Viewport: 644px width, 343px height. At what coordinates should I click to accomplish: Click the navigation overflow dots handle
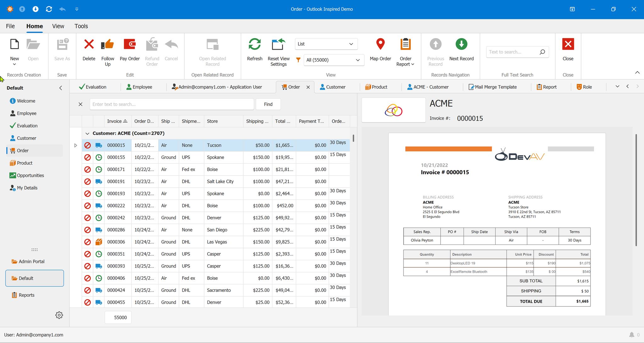tap(35, 250)
